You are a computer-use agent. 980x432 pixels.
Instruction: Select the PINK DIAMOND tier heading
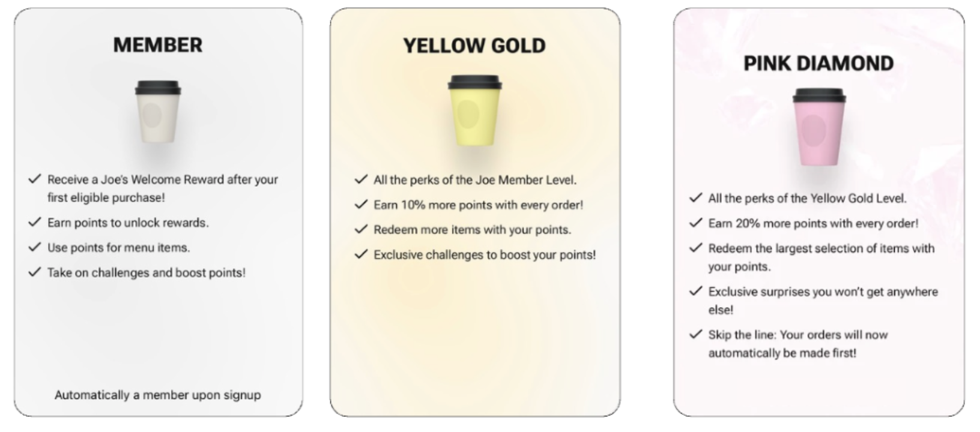click(818, 64)
